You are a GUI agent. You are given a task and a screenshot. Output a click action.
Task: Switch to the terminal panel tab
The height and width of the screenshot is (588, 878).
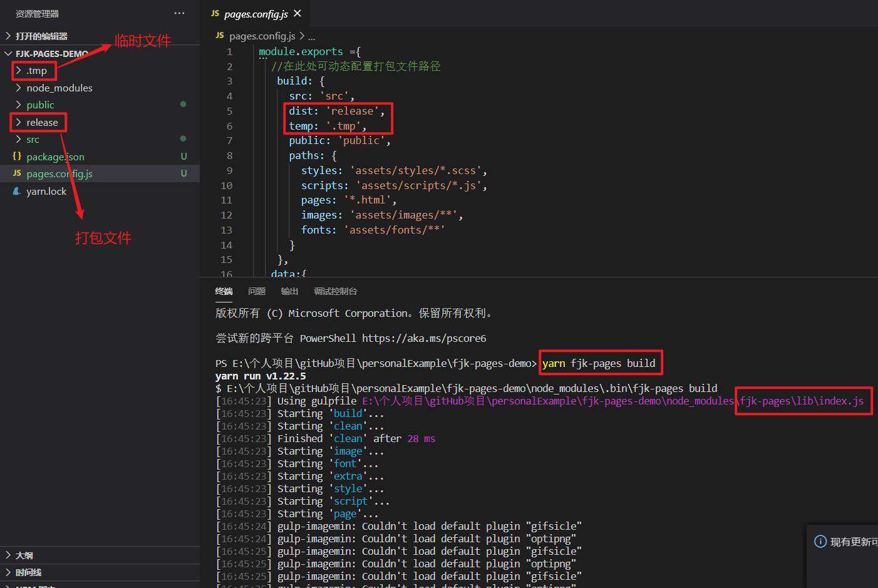tap(224, 291)
